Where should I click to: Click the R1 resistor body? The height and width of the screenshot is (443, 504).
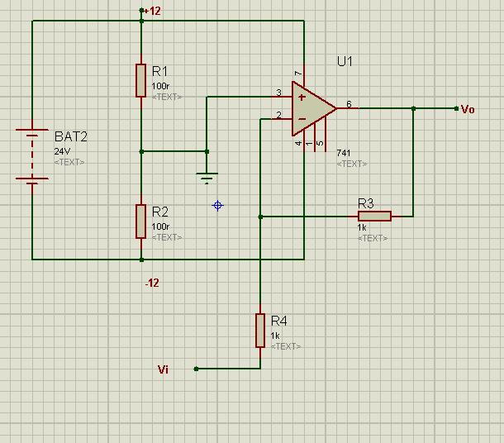tap(141, 80)
